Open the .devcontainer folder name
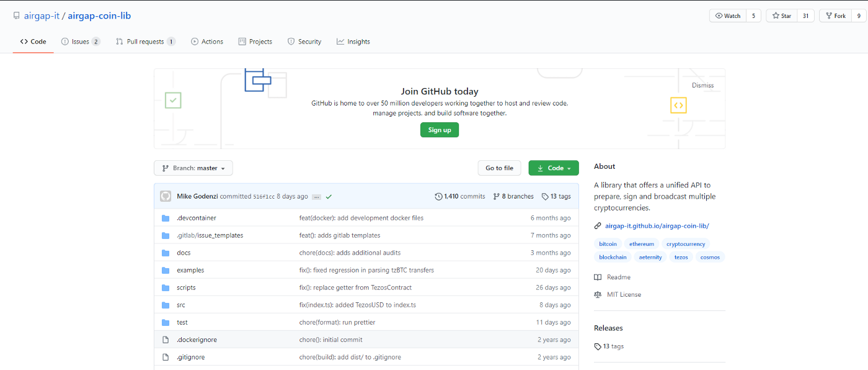This screenshot has width=868, height=370. pyautogui.click(x=197, y=219)
